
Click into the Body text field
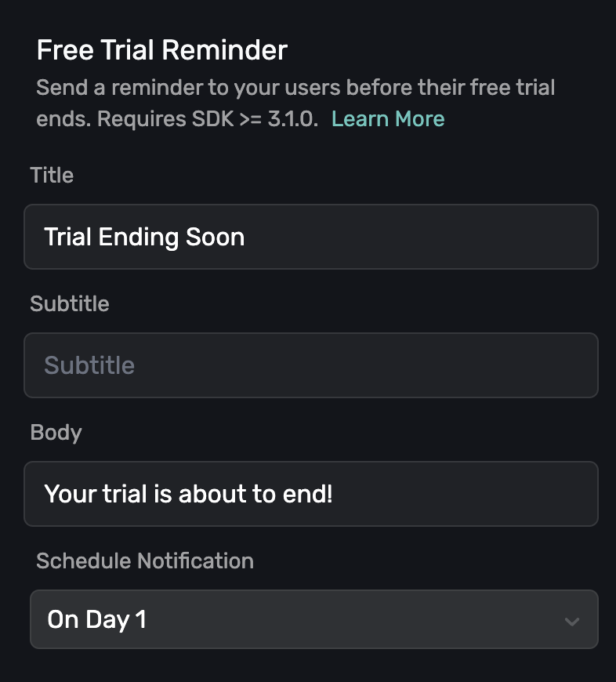(311, 494)
